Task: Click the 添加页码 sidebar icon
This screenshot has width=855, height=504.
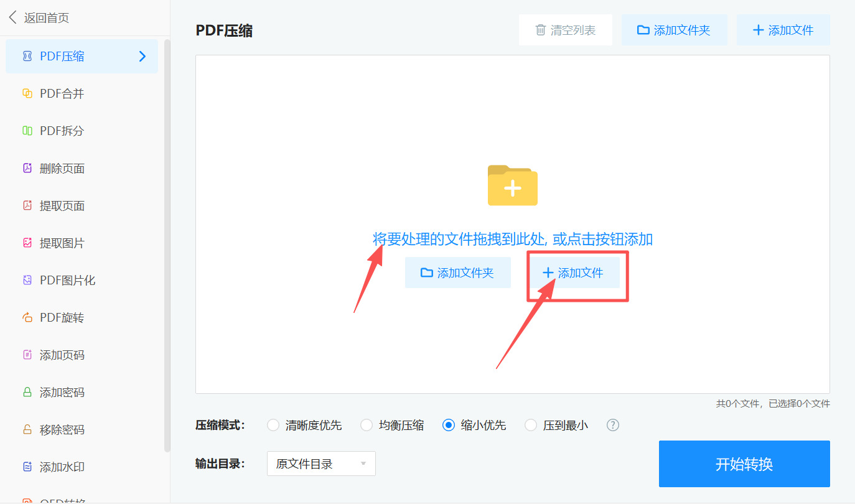Action: pos(27,355)
